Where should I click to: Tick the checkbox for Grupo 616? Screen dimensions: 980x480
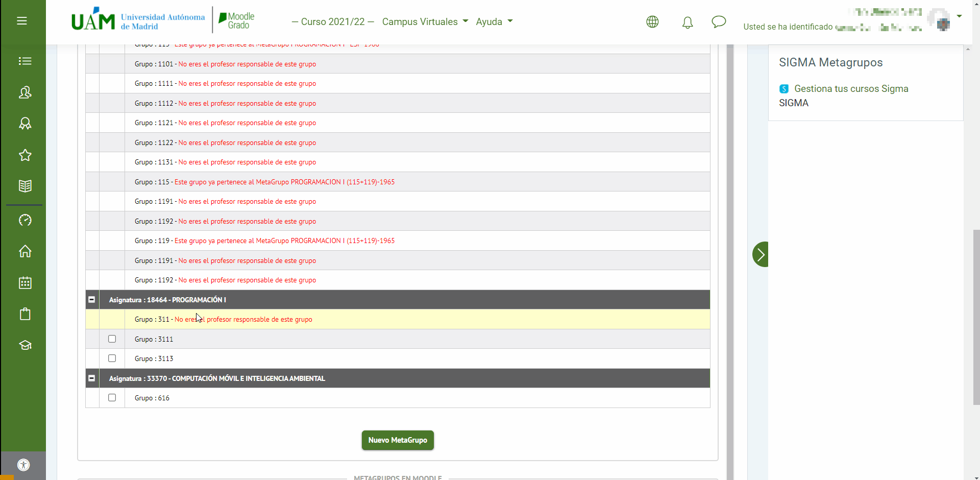point(112,398)
